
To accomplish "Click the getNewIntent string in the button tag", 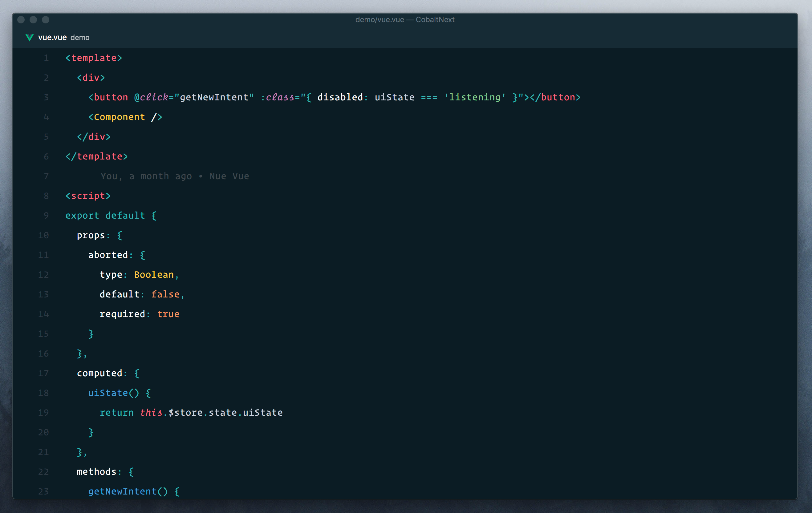I will pos(214,97).
